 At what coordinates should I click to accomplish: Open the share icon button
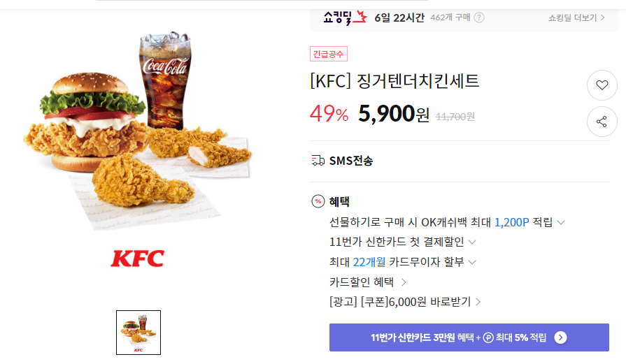pyautogui.click(x=602, y=122)
